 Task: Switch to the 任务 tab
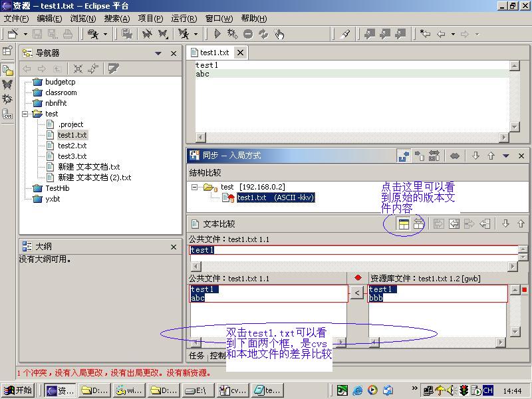[196, 356]
